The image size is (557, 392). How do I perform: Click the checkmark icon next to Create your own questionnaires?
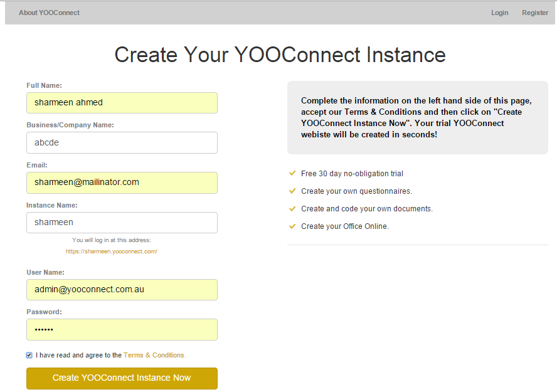click(x=292, y=191)
